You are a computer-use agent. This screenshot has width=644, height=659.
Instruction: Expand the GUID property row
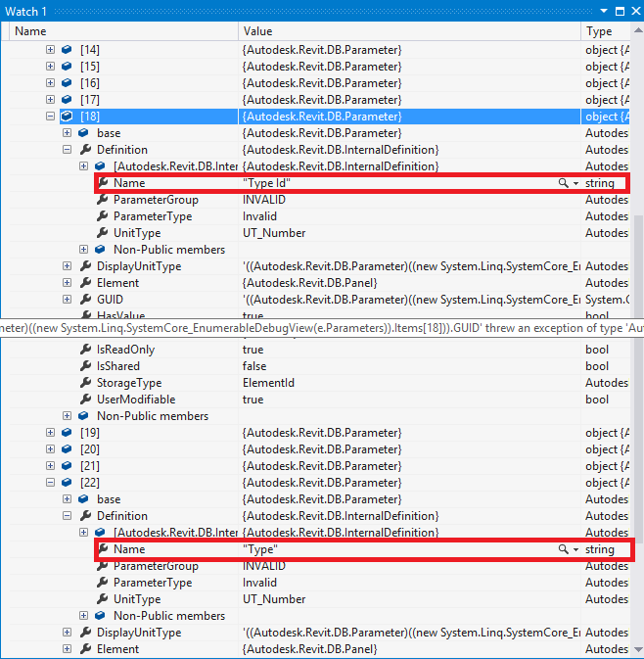click(67, 300)
